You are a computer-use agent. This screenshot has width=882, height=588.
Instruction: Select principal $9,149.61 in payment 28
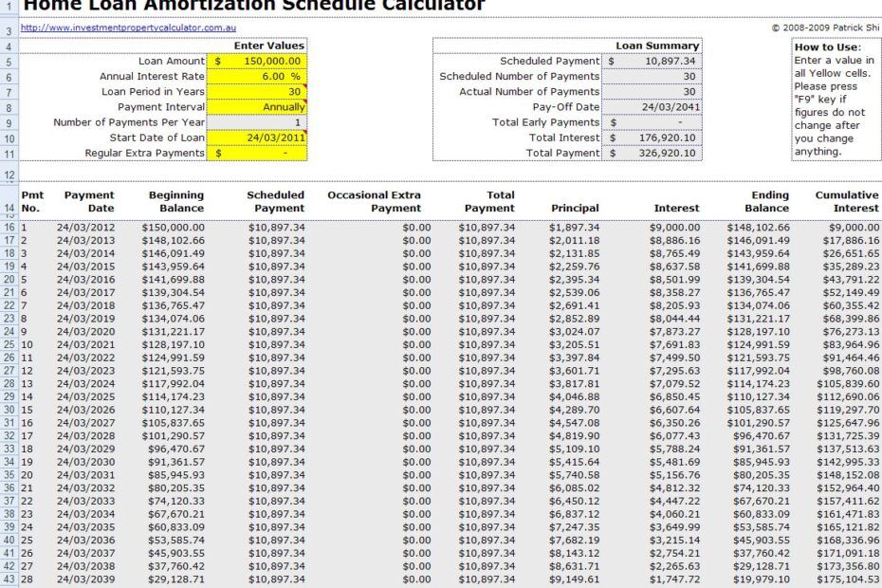pyautogui.click(x=575, y=579)
